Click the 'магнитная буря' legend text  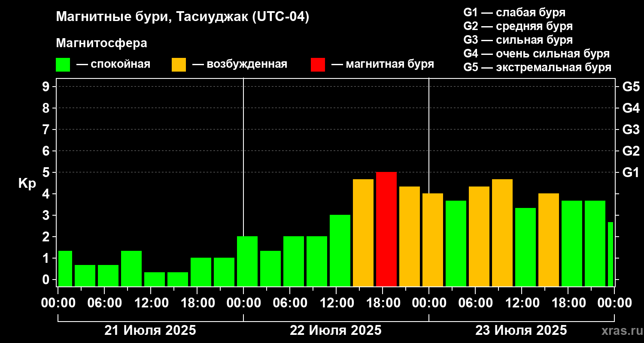[390, 65]
